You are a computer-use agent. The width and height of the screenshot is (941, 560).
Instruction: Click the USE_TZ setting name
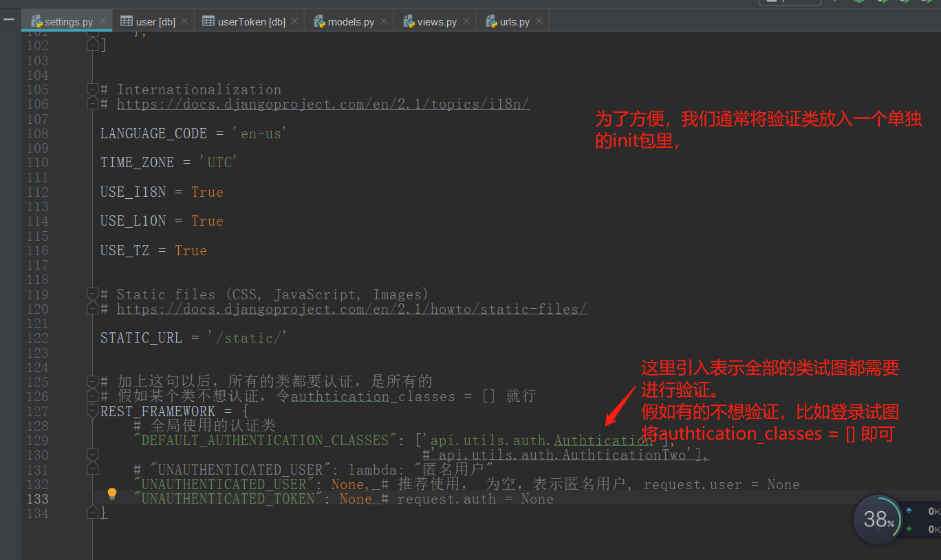tap(125, 250)
